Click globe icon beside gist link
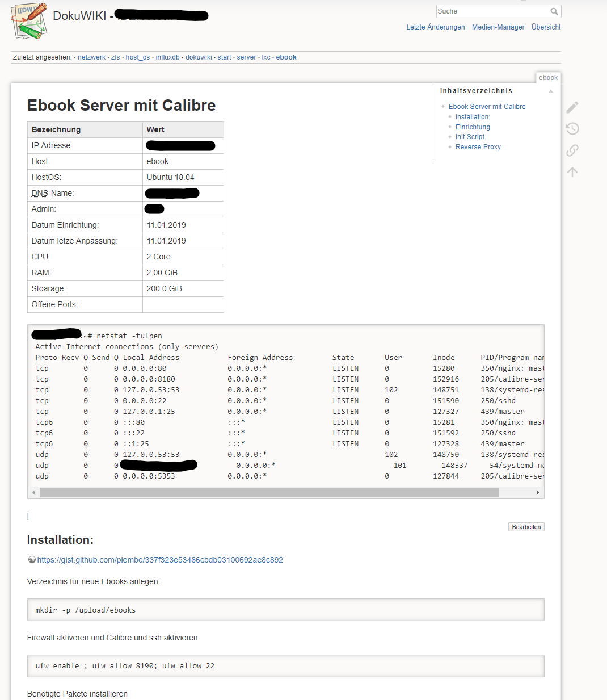This screenshot has height=700, width=607. click(32, 560)
